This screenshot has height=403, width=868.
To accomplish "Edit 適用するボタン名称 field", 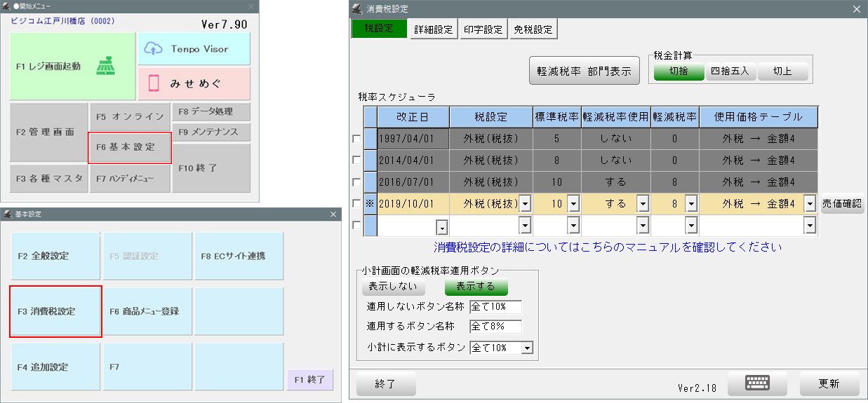I will (x=495, y=327).
